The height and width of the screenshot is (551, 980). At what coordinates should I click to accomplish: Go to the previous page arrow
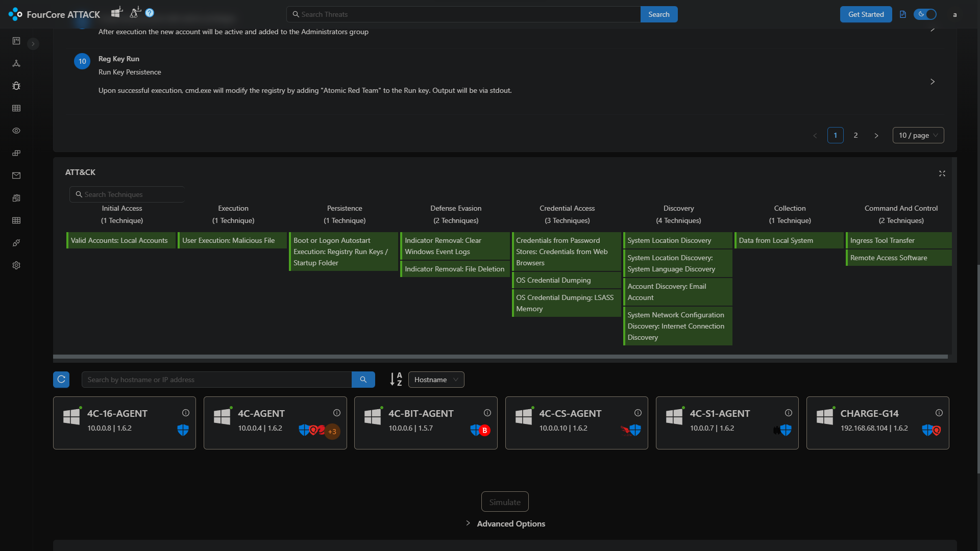click(815, 135)
